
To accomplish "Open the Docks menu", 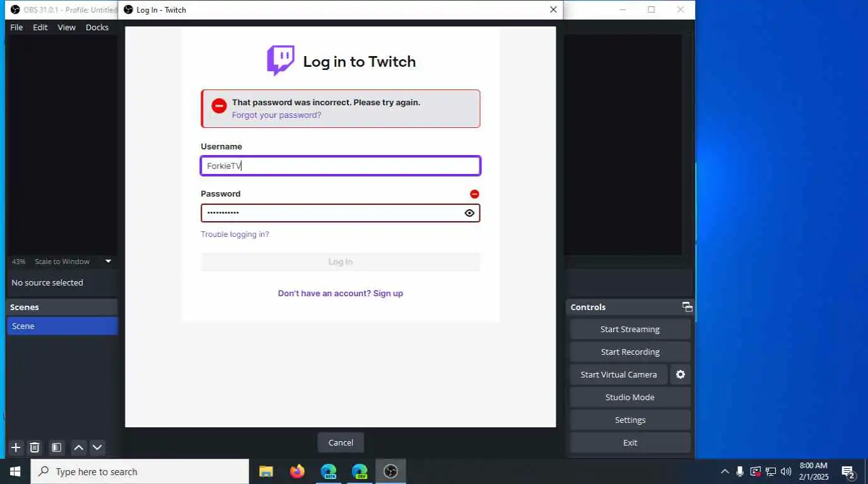I will click(x=97, y=27).
